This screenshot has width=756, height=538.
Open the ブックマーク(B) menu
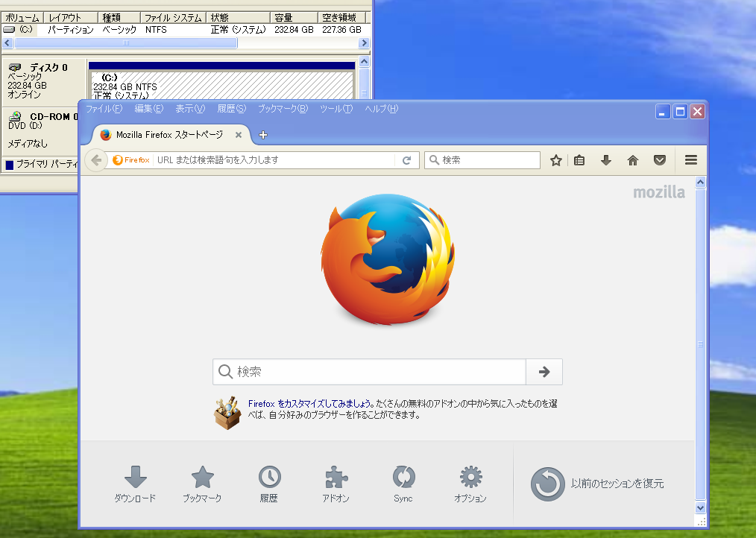[x=283, y=109]
